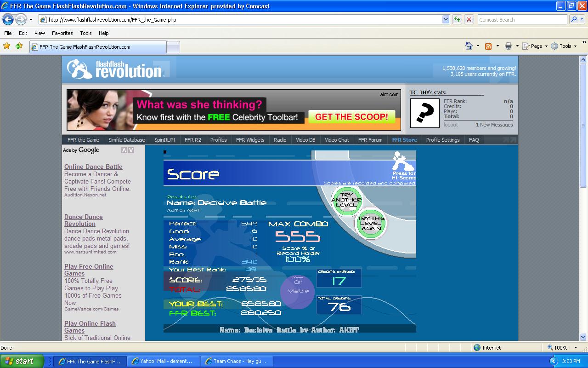Click the search magnifier icon
The image size is (588, 368).
click(574, 19)
